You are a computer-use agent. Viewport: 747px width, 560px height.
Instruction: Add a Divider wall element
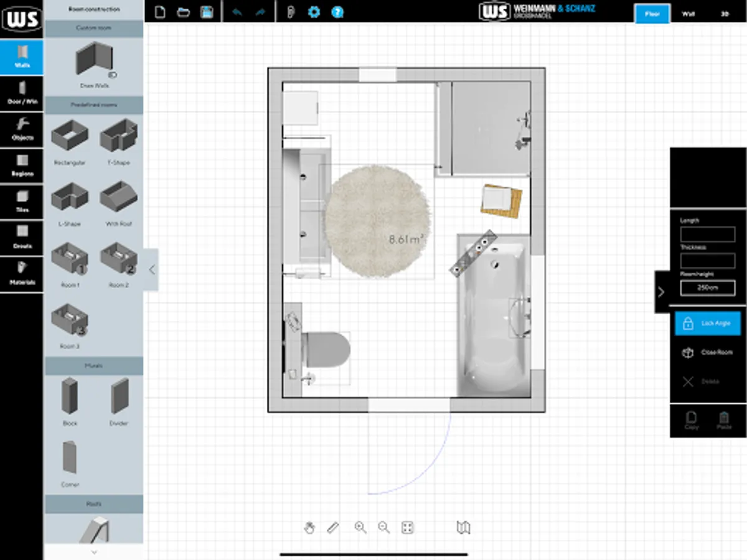pyautogui.click(x=118, y=401)
